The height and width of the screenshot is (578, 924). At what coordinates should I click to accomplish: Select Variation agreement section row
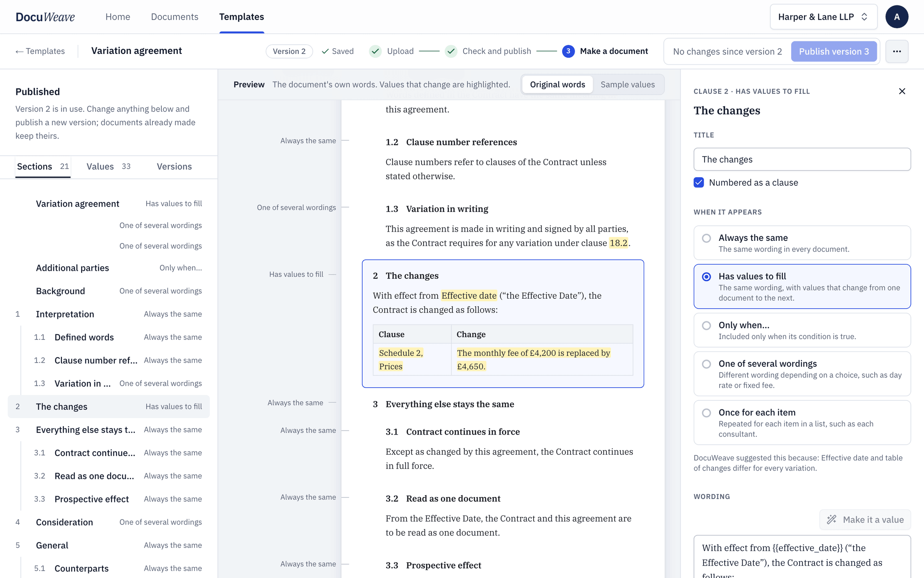point(109,203)
